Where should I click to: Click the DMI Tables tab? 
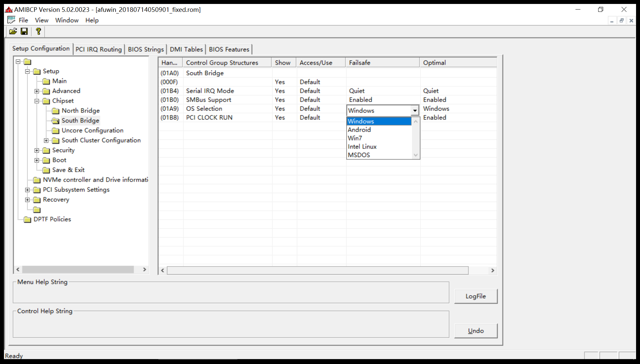pyautogui.click(x=185, y=49)
